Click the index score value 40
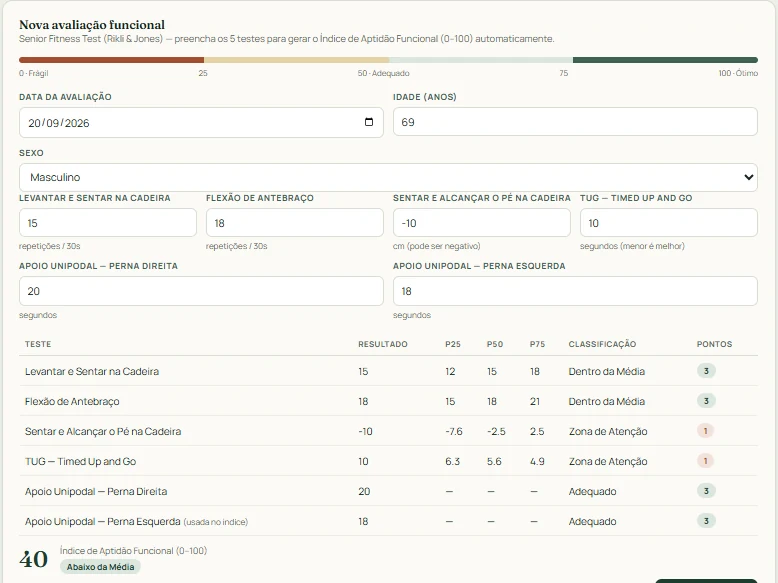Viewport: 778px width, 583px height. tap(34, 559)
